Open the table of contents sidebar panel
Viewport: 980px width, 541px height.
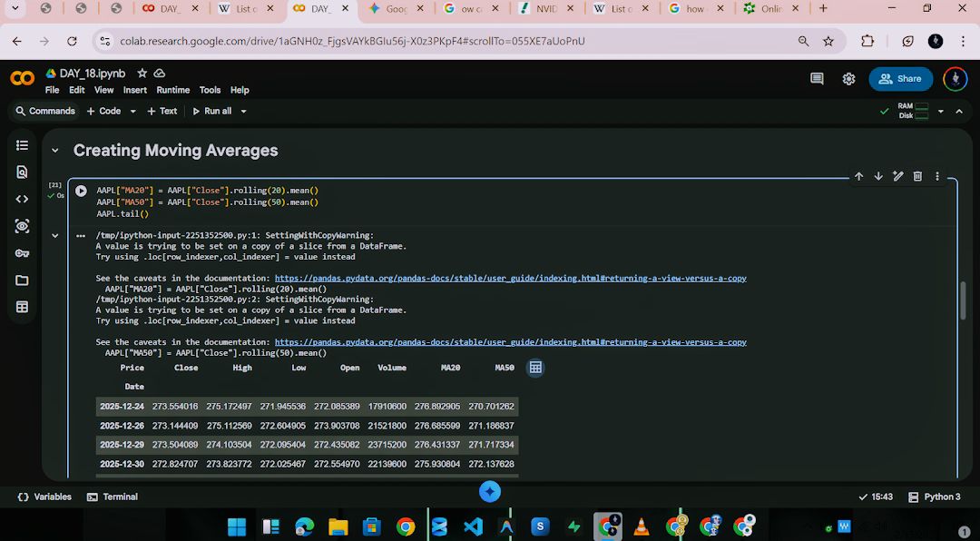[x=22, y=145]
